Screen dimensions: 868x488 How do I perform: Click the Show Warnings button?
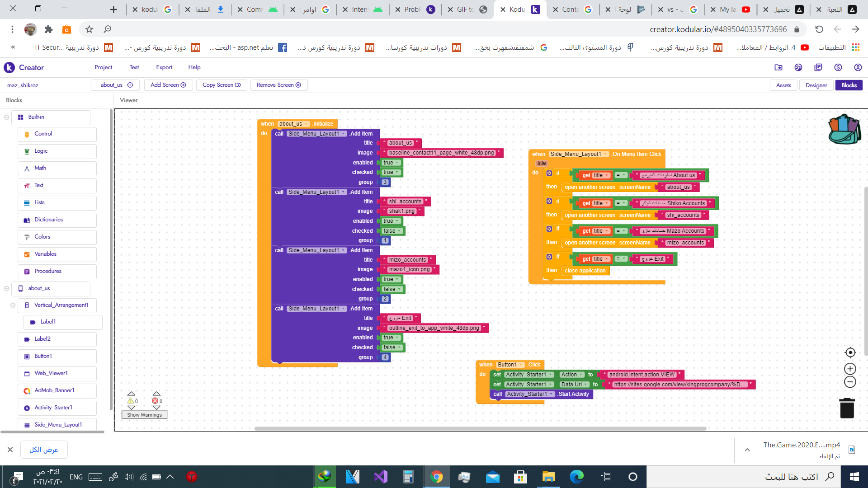[x=144, y=415]
